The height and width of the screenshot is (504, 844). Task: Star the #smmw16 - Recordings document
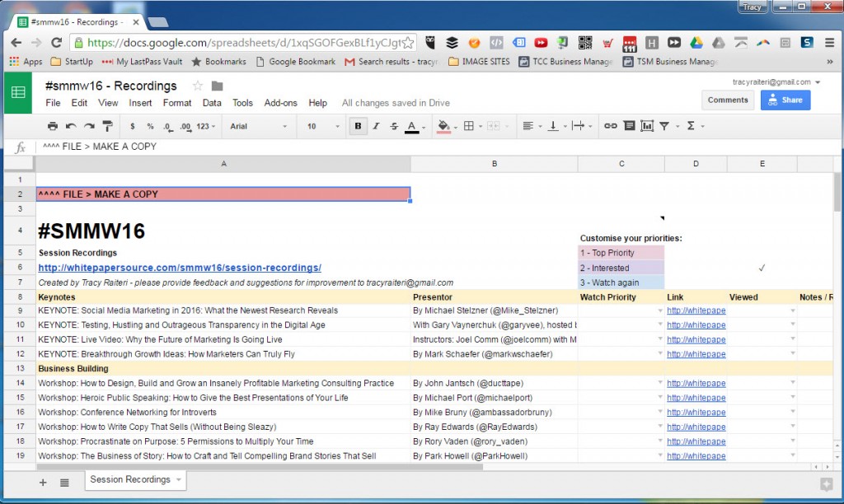(198, 86)
